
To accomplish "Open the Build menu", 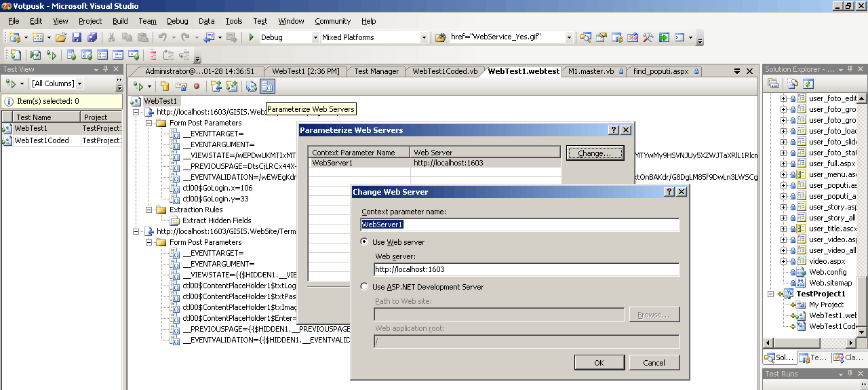I will click(120, 21).
